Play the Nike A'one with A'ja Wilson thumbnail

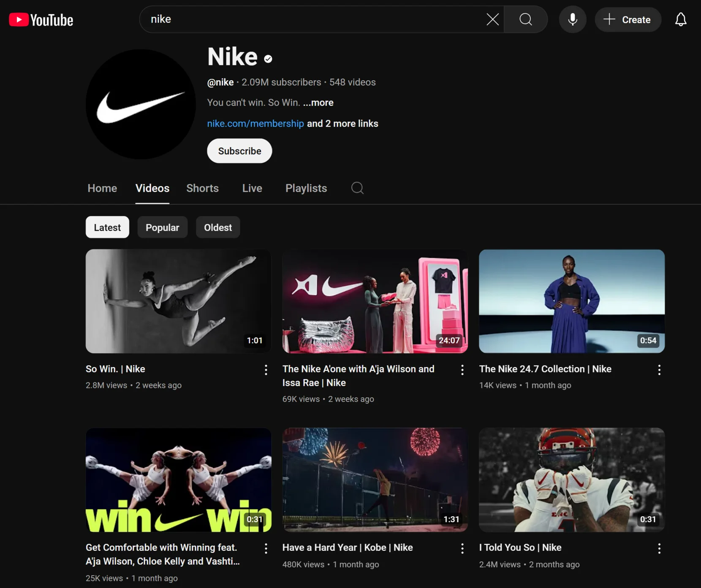[375, 301]
